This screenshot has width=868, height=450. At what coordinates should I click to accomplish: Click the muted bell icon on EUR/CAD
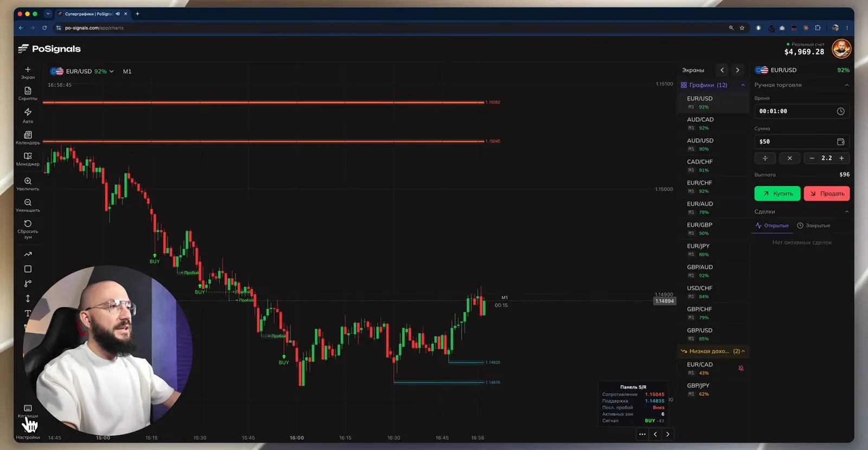741,368
